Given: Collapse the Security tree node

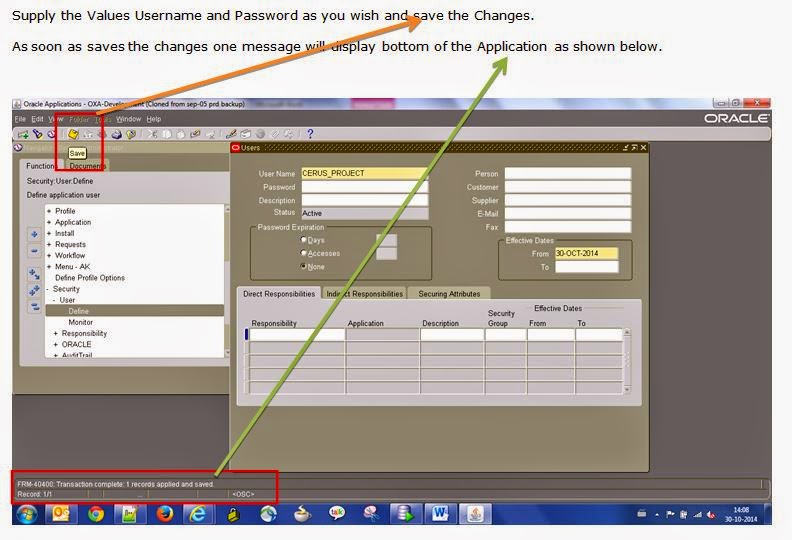Looking at the screenshot, I should click(x=48, y=289).
